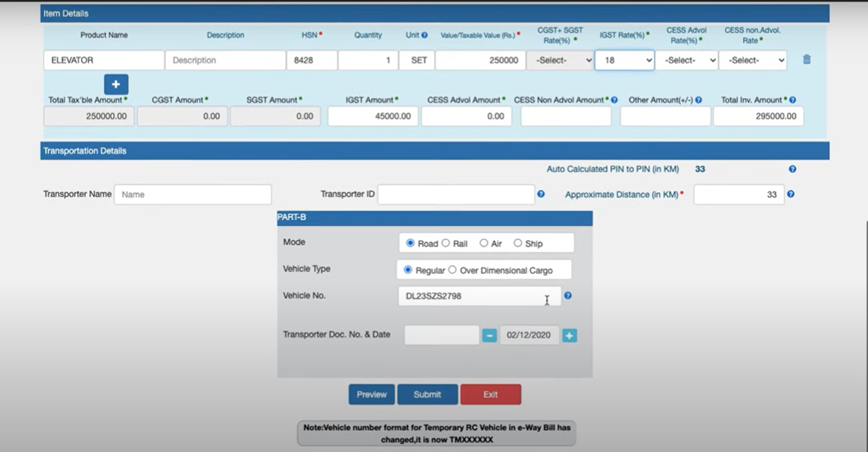Click the red Exit button
The height and width of the screenshot is (452, 868).
coord(490,394)
